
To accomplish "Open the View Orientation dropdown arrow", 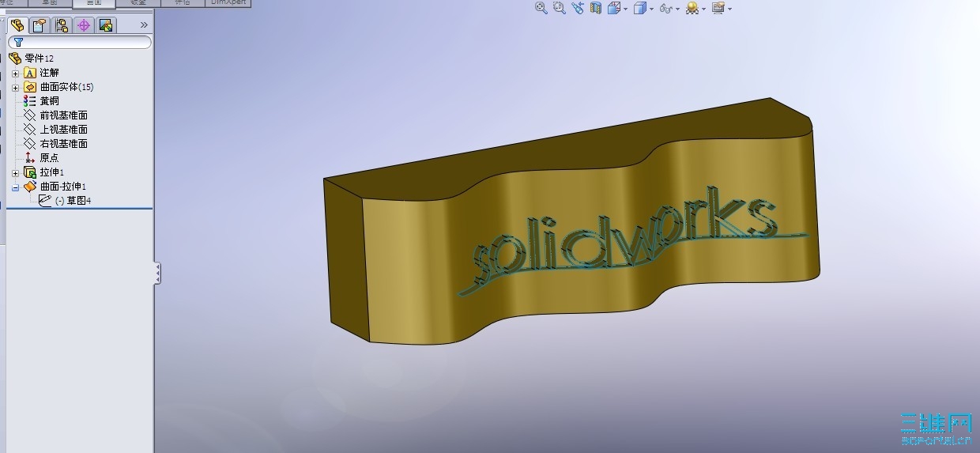I will tap(625, 9).
